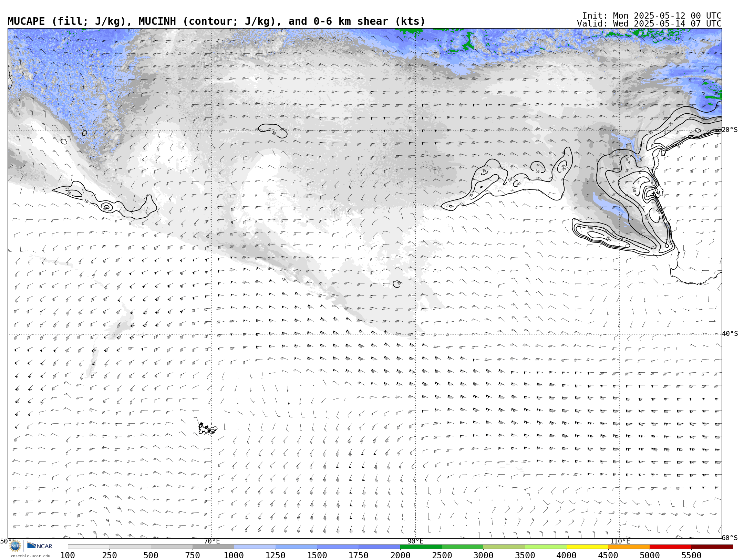Open the ensemble.ucar.edu link text

click(x=30, y=556)
